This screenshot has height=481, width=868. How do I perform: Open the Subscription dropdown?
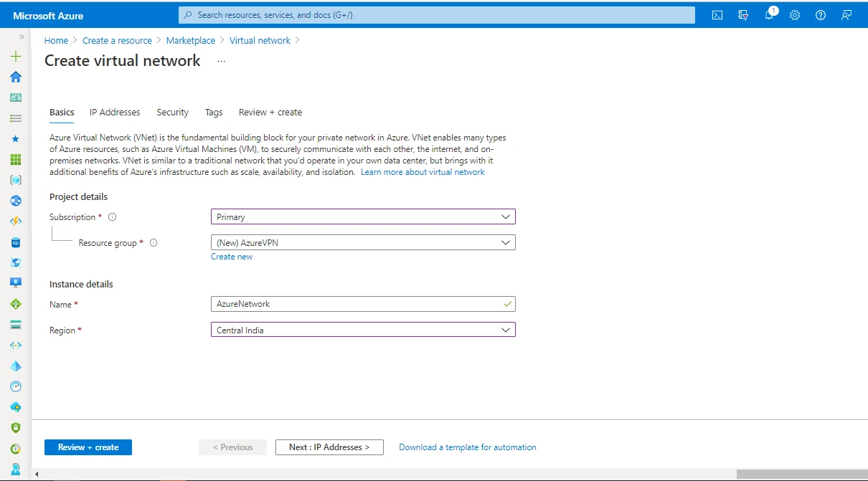[362, 216]
